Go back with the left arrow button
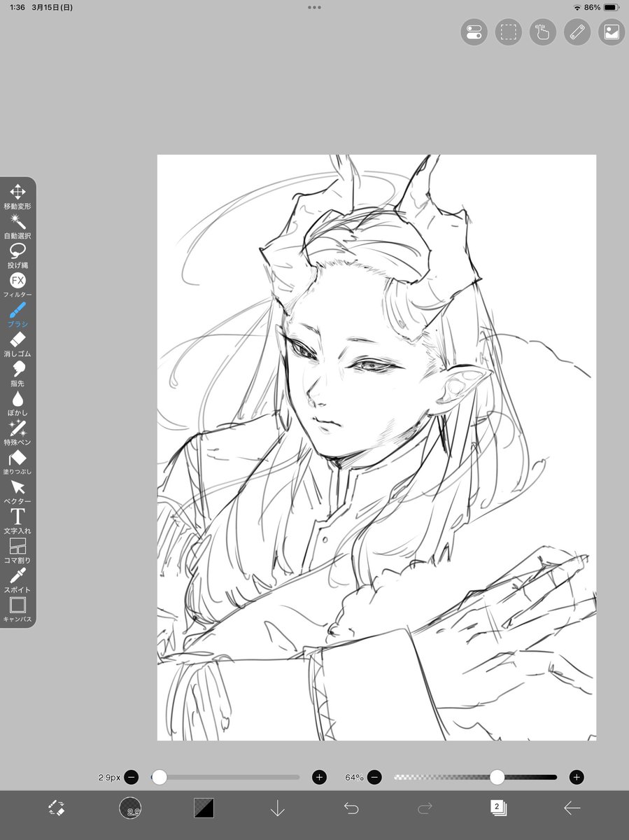Viewport: 629px width, 840px height. click(x=572, y=808)
